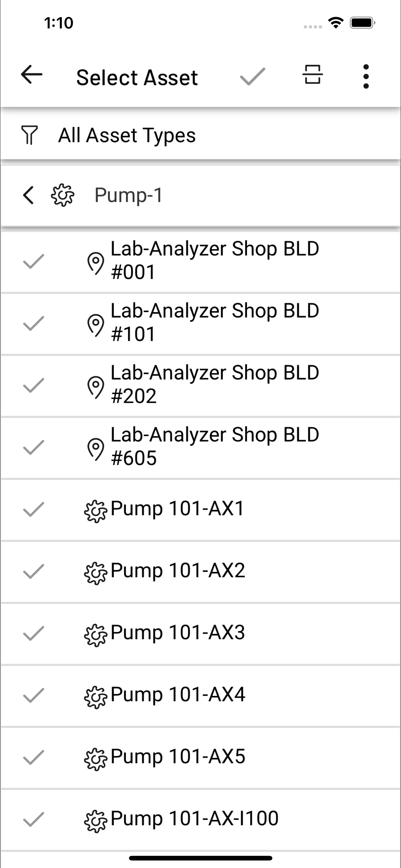This screenshot has width=401, height=868.
Task: Select the checkmark for Pump 101-AX5
Action: (33, 757)
